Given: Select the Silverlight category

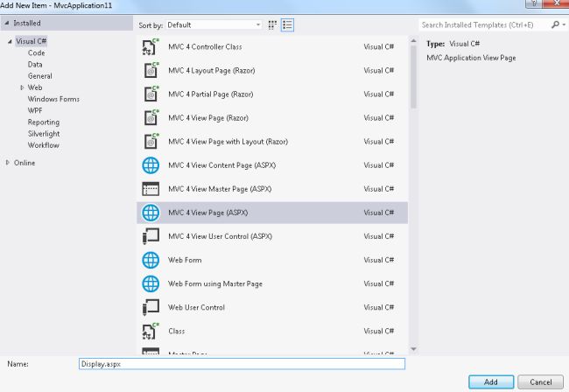Looking at the screenshot, I should click(x=44, y=134).
